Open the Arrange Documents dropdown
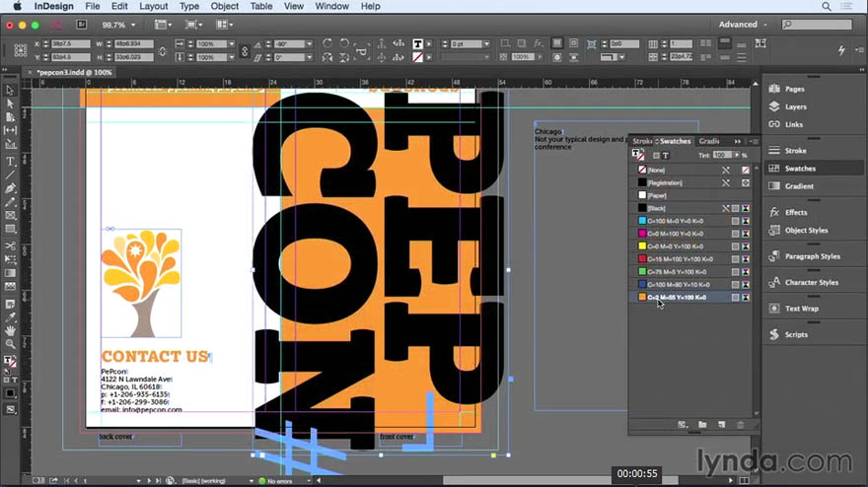Screen dimensions: 868x487 click(224, 25)
